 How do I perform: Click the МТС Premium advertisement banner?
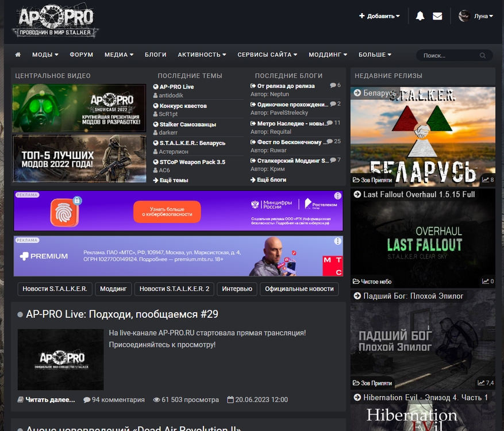[x=178, y=256]
